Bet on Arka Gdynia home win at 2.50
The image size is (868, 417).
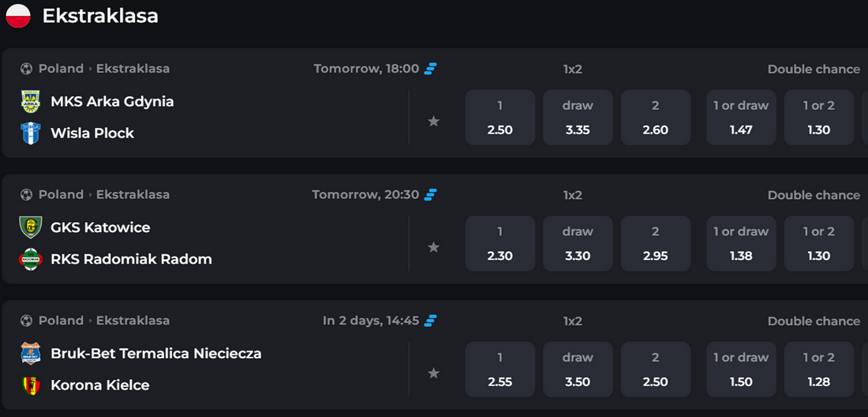click(499, 118)
